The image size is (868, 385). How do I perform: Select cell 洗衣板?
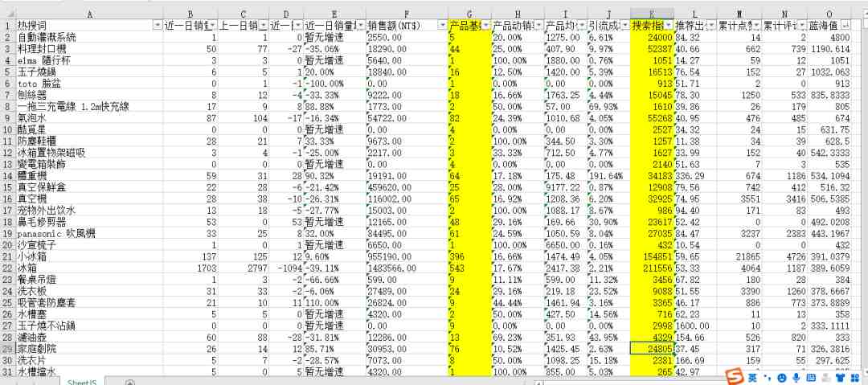tap(89, 291)
